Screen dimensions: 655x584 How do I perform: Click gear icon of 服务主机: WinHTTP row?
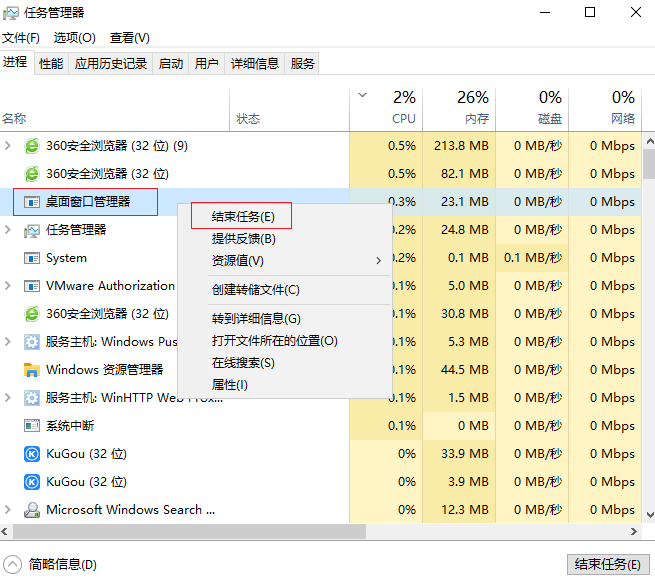[x=32, y=398]
